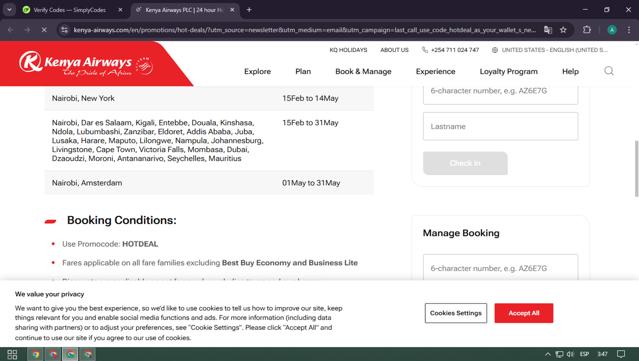Click the 15Feb to 14May date cell

[x=310, y=98]
